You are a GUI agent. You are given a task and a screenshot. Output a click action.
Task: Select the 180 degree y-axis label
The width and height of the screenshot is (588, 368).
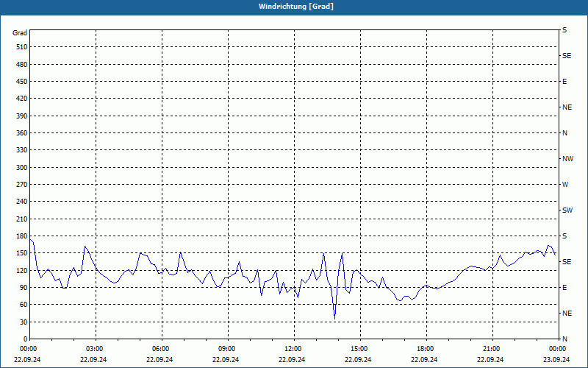tap(20, 236)
